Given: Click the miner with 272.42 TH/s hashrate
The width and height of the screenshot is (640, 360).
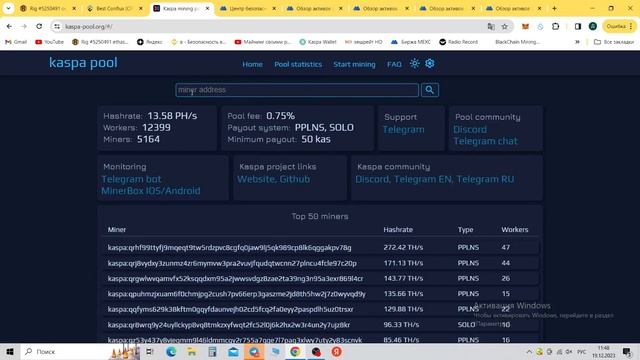Looking at the screenshot, I should tap(229, 248).
